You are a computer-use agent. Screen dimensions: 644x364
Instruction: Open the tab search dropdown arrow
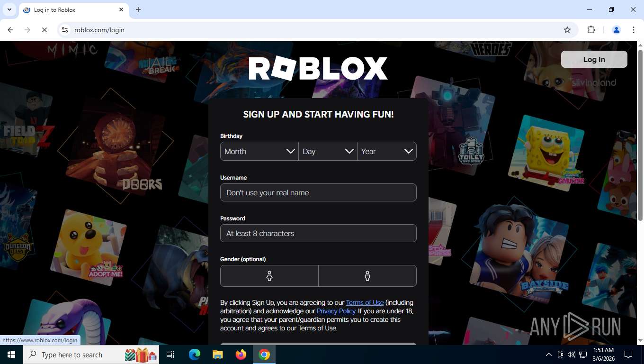9,9
